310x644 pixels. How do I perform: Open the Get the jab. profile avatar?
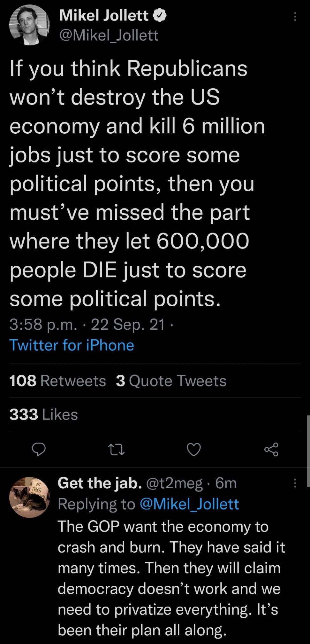pos(29,493)
